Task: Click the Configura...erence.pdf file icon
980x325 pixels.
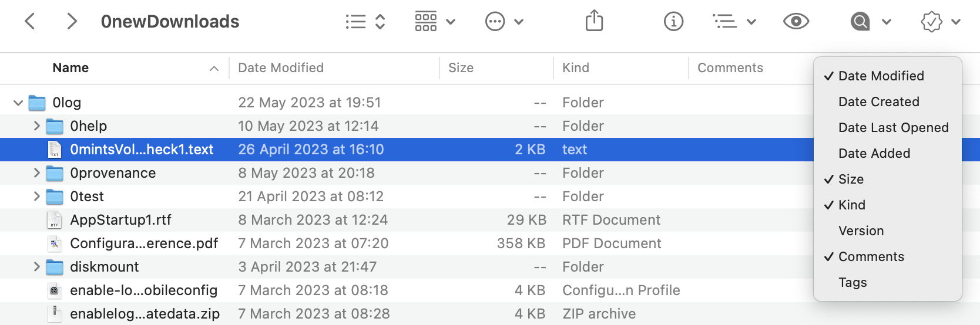Action: 55,243
